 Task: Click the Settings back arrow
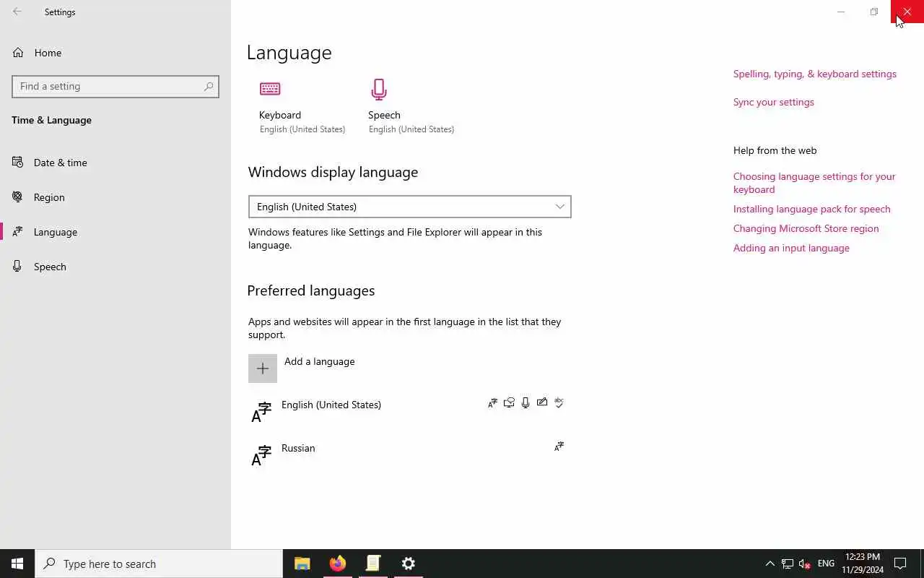pos(17,12)
